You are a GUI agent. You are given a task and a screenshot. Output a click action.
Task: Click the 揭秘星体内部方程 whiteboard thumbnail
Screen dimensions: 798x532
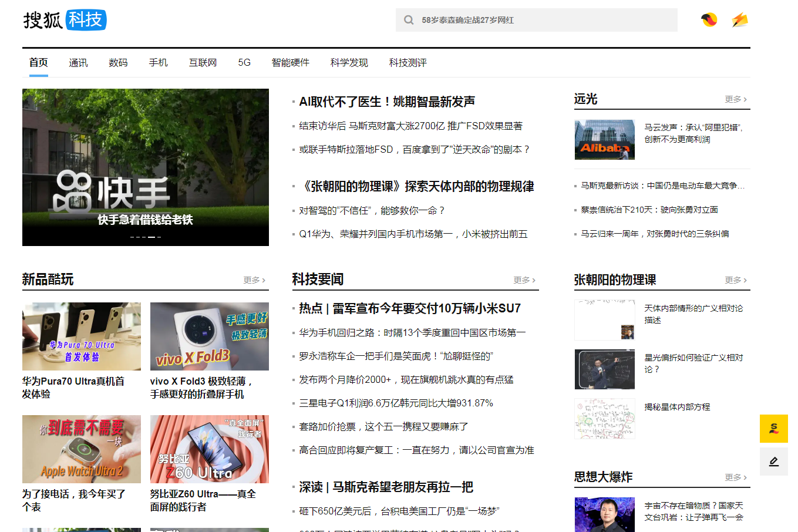pos(605,419)
